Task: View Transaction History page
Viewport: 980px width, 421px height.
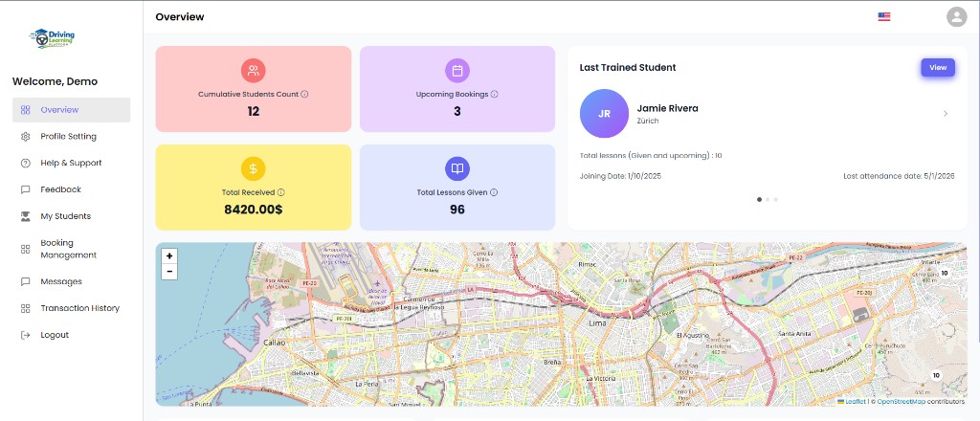Action: [71, 308]
